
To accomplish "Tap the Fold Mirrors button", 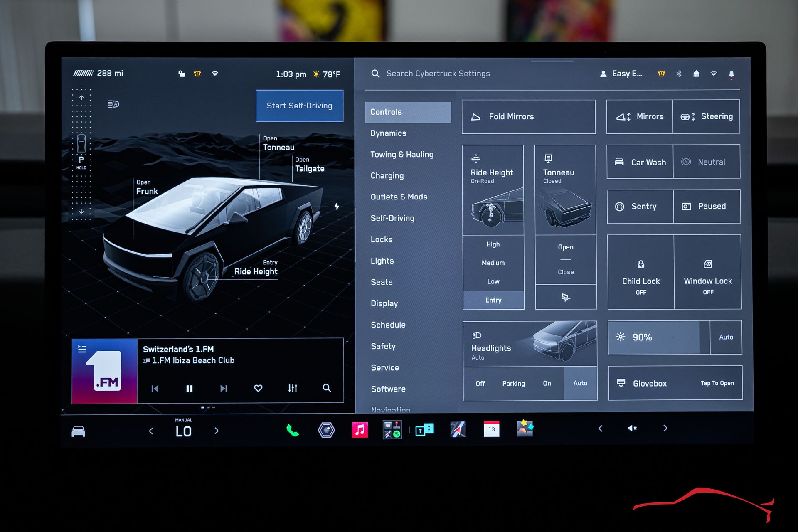I will tap(529, 117).
